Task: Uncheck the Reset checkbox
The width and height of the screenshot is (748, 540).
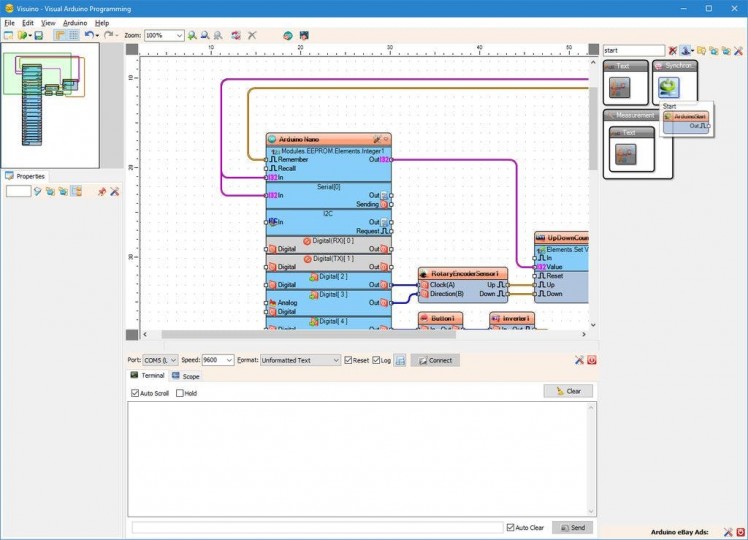Action: coord(349,360)
